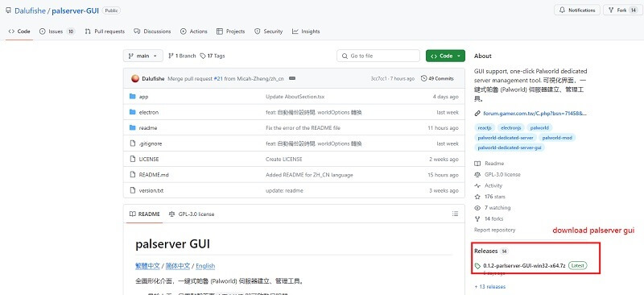Open the Issues tab

[x=57, y=31]
